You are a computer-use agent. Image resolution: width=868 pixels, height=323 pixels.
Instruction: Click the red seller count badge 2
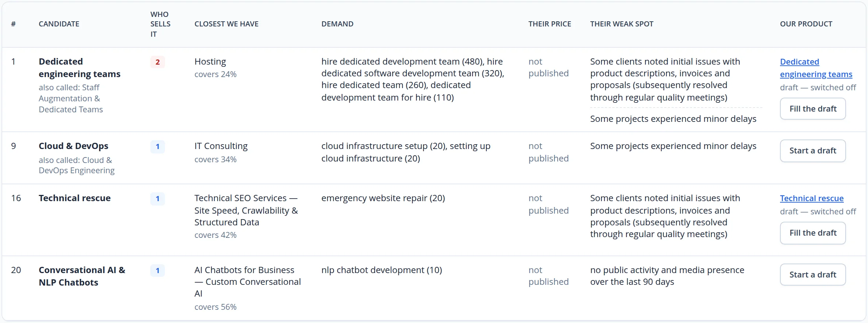coord(158,62)
